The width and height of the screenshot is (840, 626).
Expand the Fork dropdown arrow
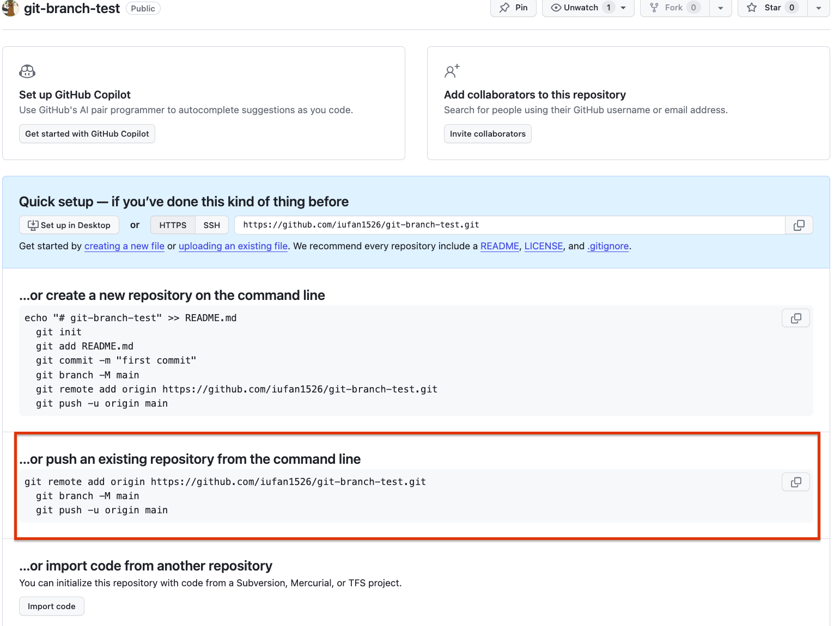pyautogui.click(x=720, y=8)
